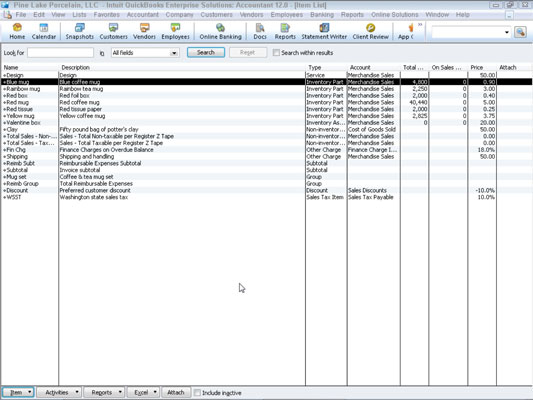Open the Lists menu
Screen dimensions: 533x400
pyautogui.click(x=79, y=15)
